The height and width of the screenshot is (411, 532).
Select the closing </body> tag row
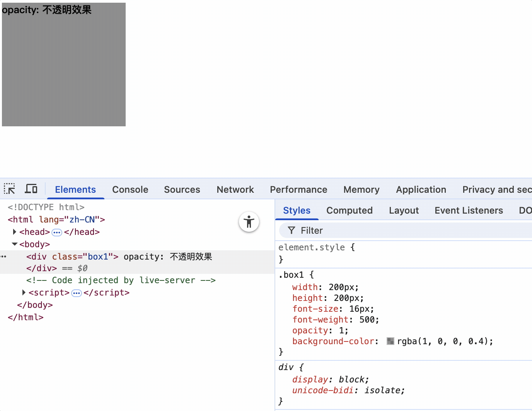pos(35,305)
